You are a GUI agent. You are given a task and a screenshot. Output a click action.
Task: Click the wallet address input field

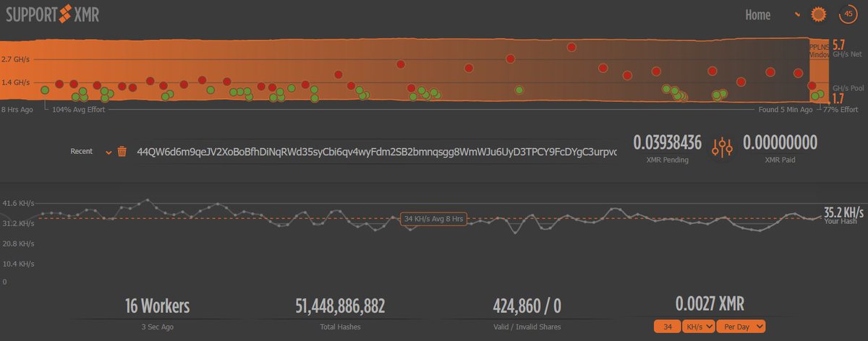pyautogui.click(x=377, y=152)
